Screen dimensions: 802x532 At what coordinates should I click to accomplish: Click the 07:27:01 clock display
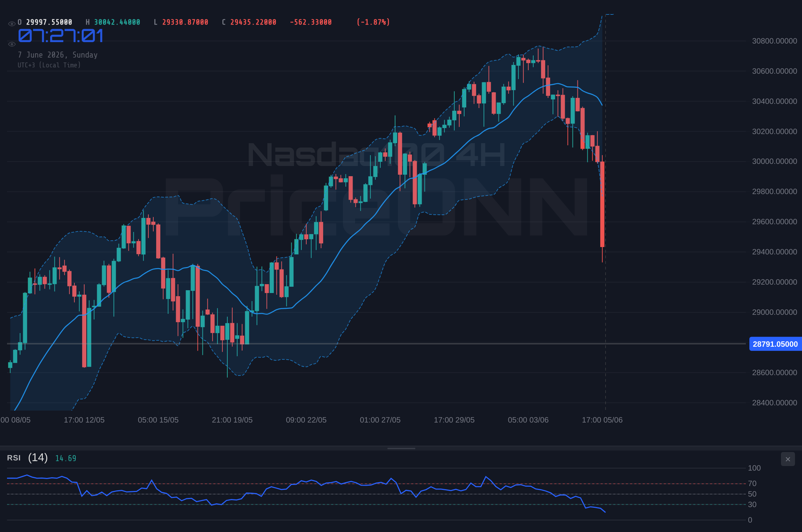(61, 36)
